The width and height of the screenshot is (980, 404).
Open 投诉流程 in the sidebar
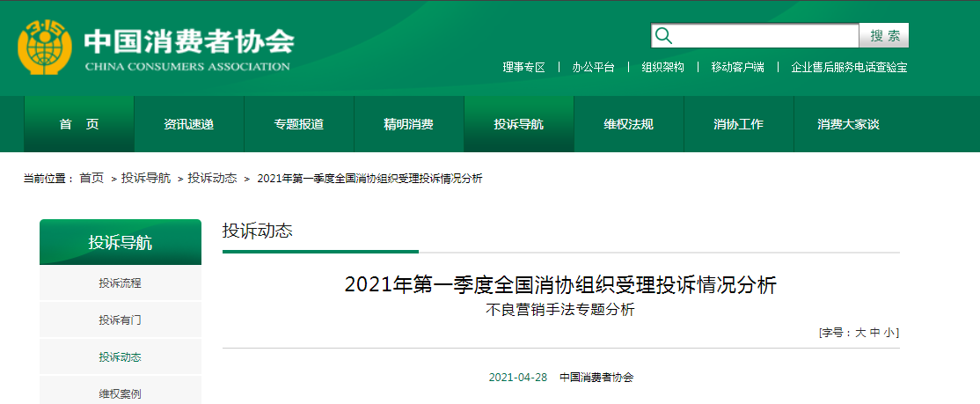120,283
